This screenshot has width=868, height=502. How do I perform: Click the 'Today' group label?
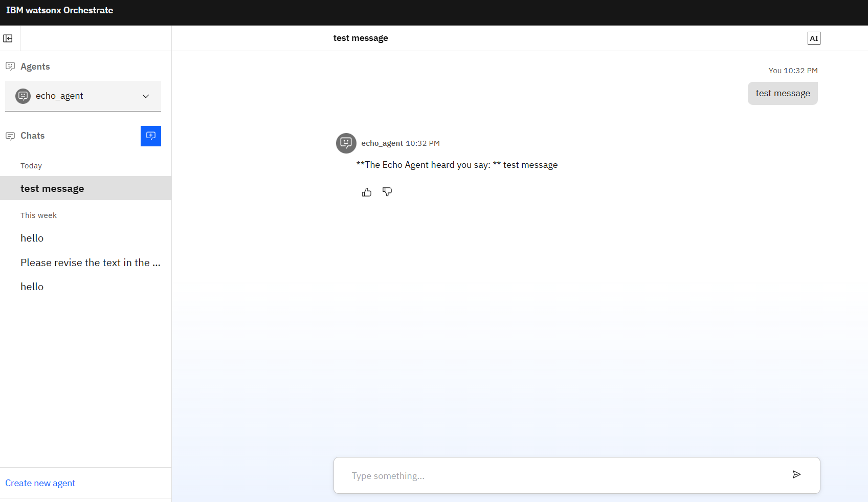31,166
